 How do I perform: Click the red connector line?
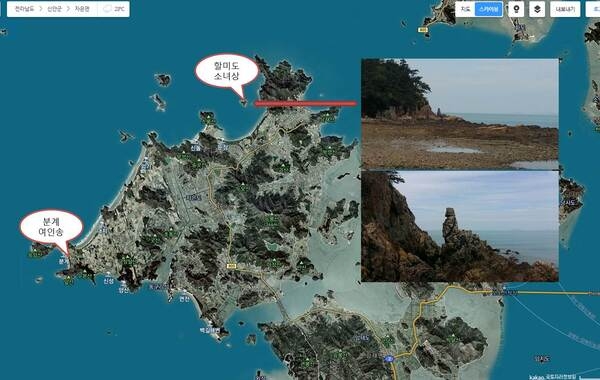pyautogui.click(x=305, y=103)
